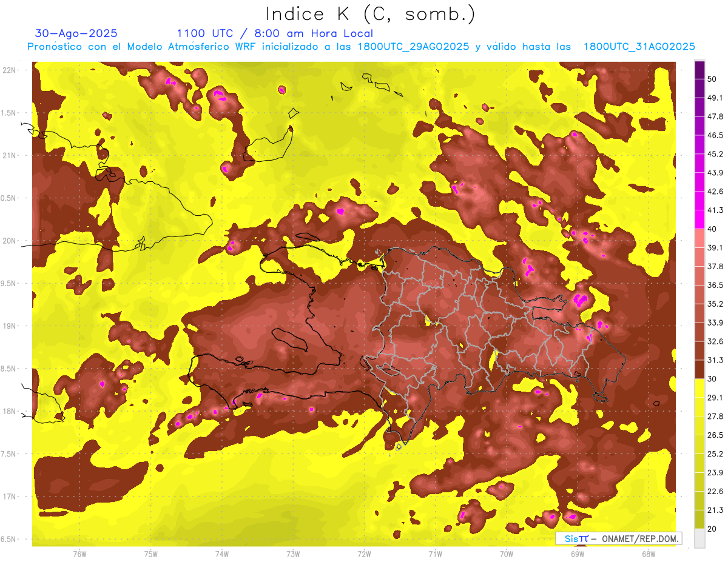Click the colorbar label "47.8"
Screen dimensions: 728x562
click(715, 116)
